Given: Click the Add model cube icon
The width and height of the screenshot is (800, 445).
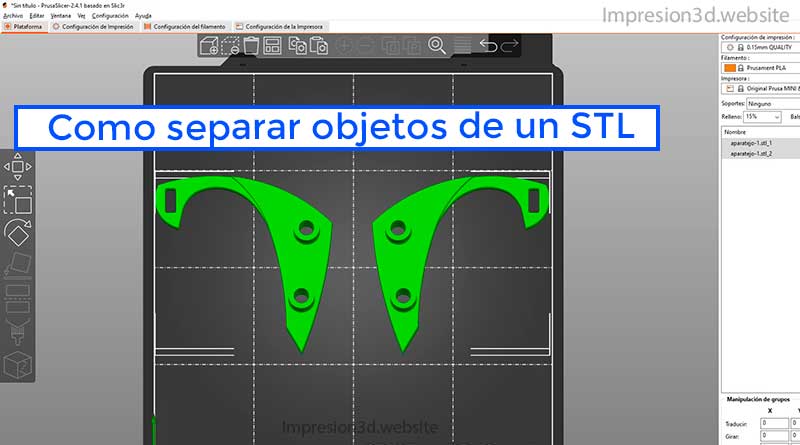Looking at the screenshot, I should pyautogui.click(x=209, y=46).
